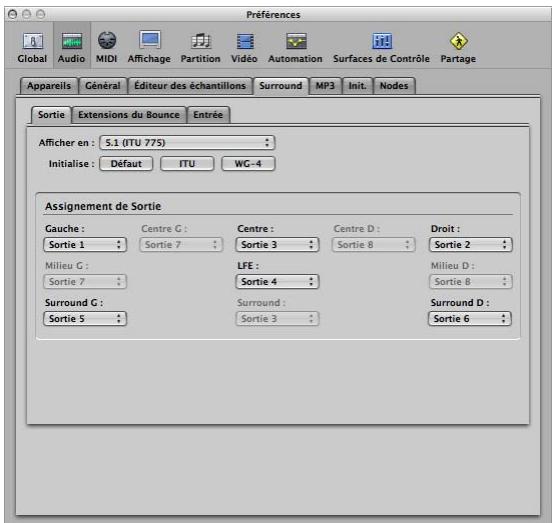This screenshot has height=523, width=554.
Task: Switch to Affichage preferences
Action: point(149,48)
